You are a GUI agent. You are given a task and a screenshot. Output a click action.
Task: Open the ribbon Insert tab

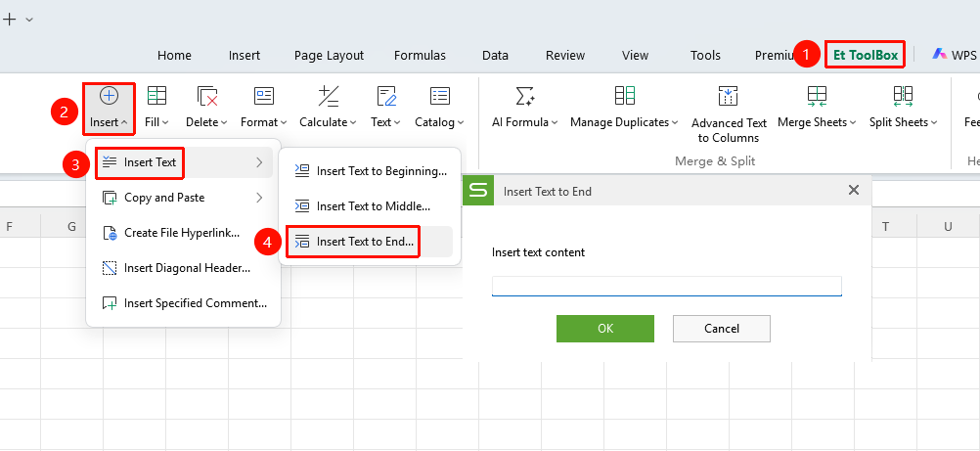pos(245,55)
